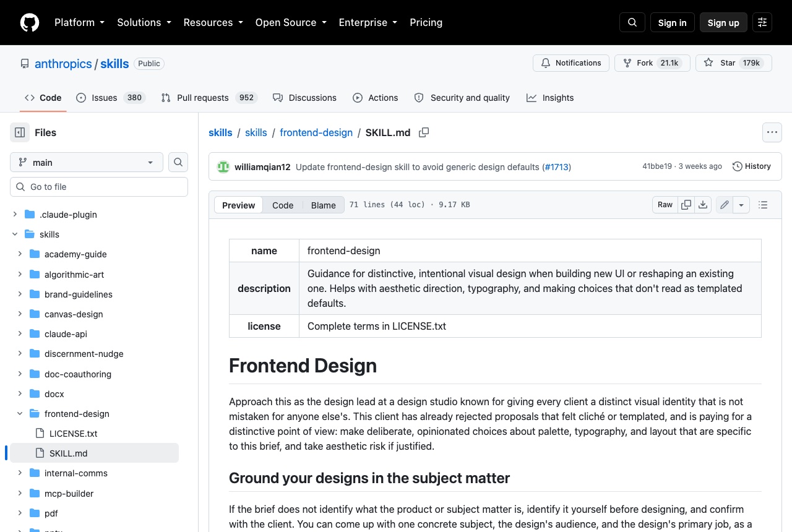Copy the SKILL.md file path

[424, 132]
